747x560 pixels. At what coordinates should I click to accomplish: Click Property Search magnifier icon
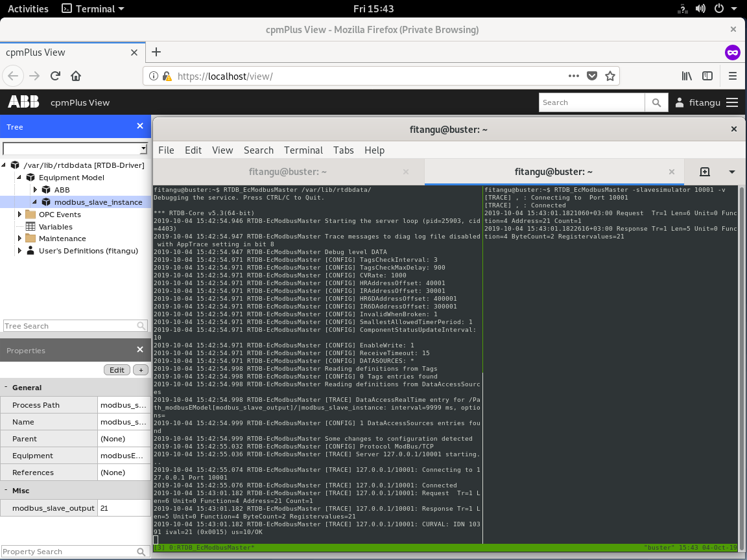tap(141, 552)
